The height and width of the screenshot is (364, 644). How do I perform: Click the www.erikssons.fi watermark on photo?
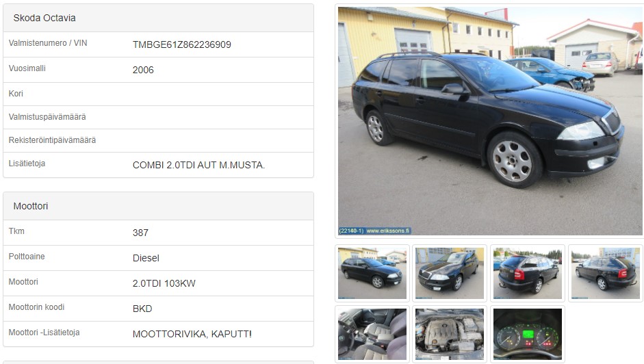(x=388, y=231)
